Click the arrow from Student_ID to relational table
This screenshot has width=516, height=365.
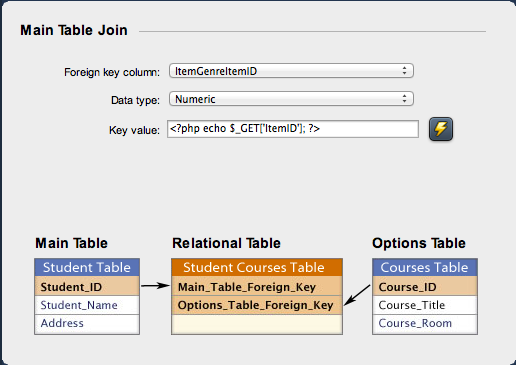(155, 286)
